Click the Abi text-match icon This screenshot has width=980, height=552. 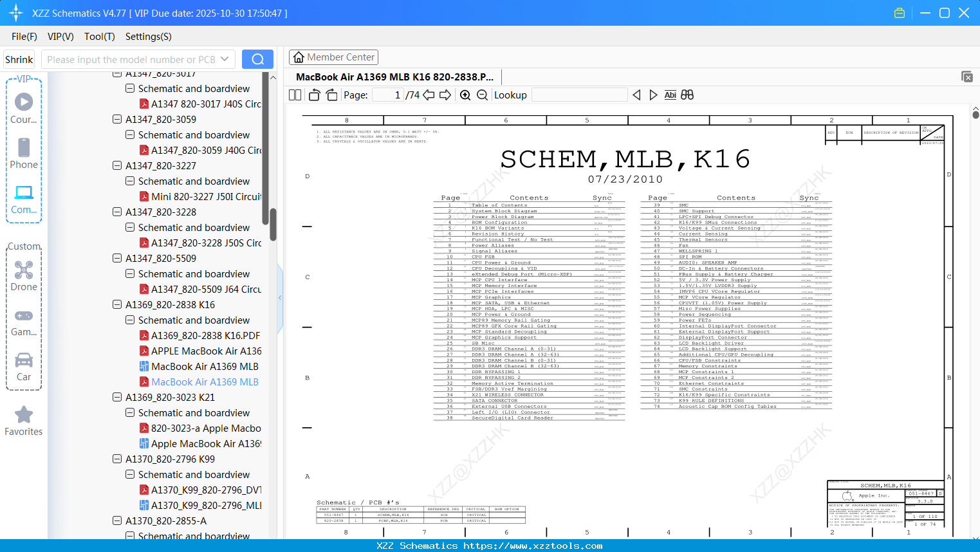pos(670,95)
